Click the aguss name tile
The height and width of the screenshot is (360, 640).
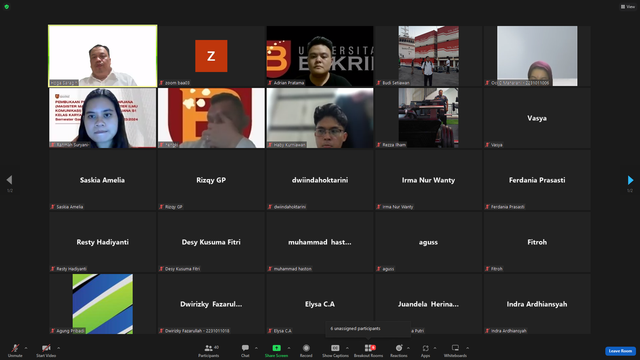428,242
